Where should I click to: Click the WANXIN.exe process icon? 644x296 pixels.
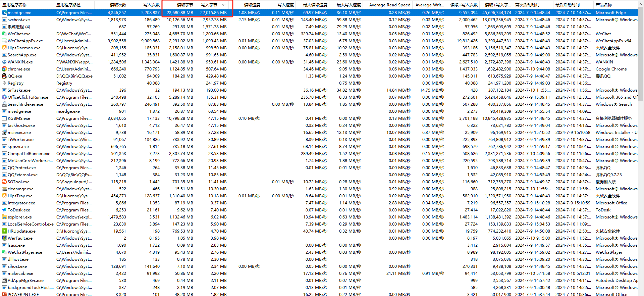[4, 62]
